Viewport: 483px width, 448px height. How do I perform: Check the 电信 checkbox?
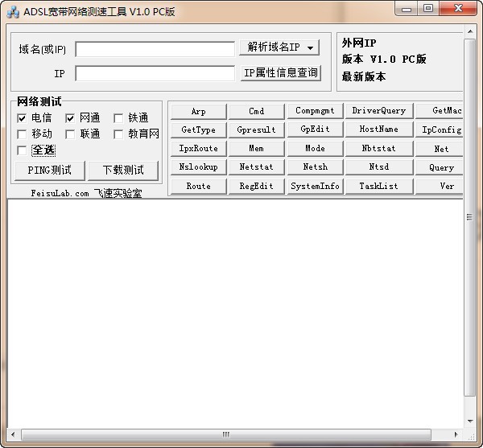tap(22, 118)
